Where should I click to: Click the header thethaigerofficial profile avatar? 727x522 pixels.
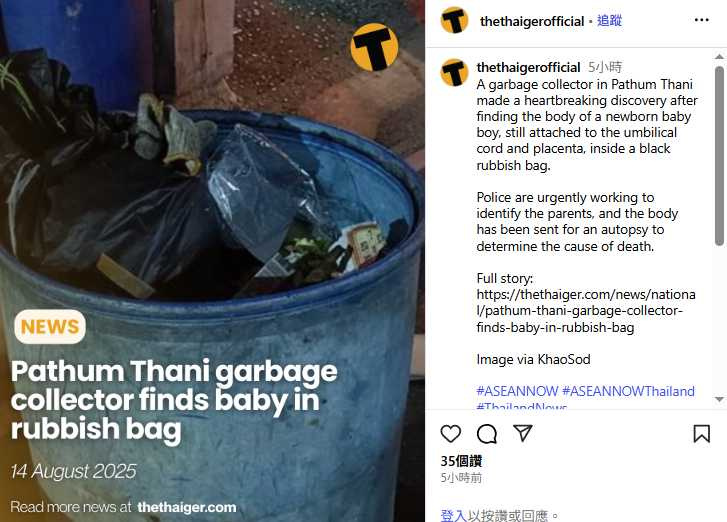[x=454, y=20]
